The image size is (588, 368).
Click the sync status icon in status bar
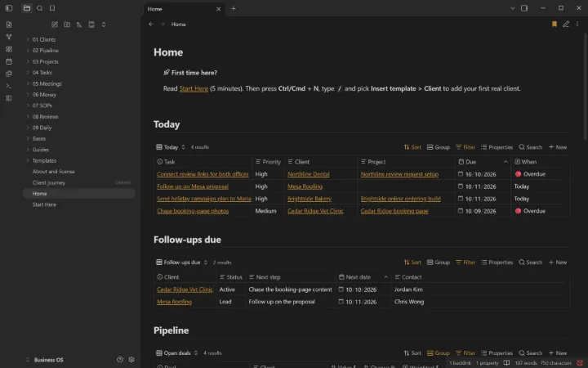[580, 363]
